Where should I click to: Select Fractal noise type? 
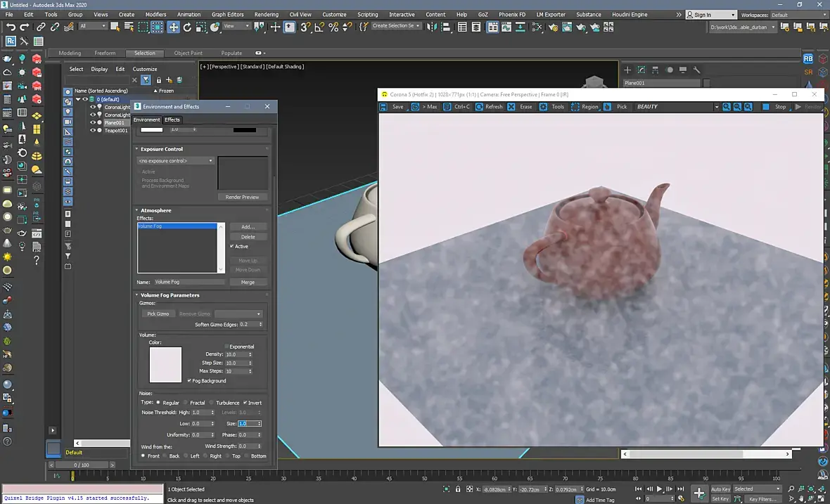[x=185, y=403]
